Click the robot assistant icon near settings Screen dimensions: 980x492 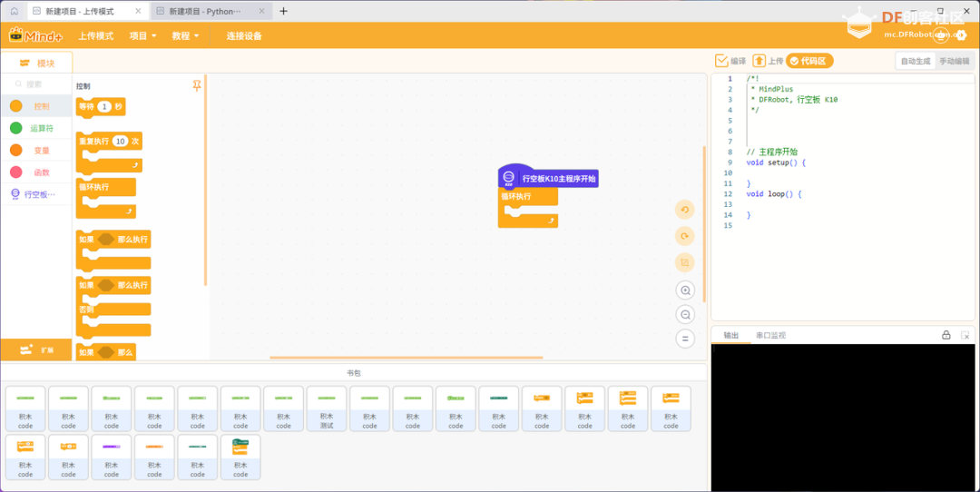click(x=941, y=35)
